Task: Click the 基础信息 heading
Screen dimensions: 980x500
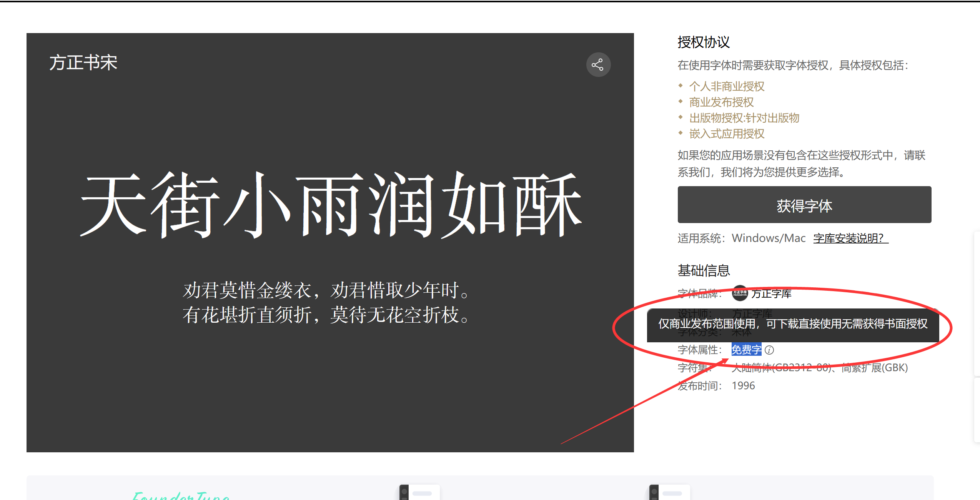Action: coord(704,270)
